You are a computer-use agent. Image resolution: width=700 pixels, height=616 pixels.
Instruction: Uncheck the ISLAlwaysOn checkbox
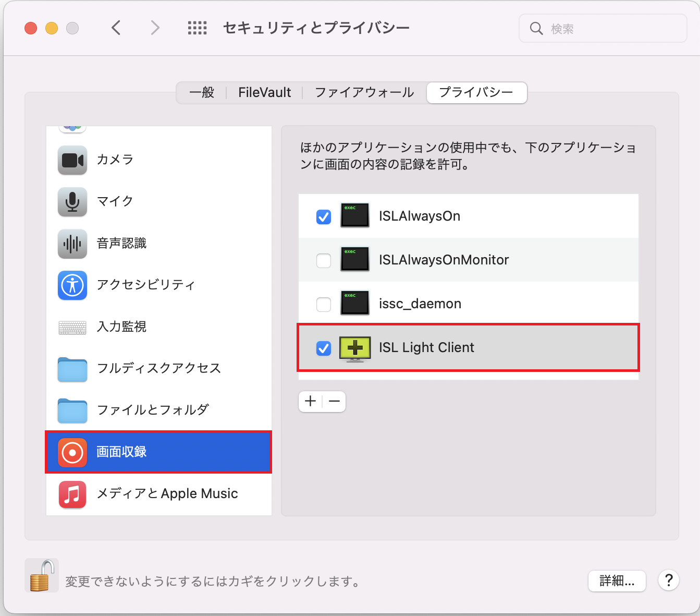click(324, 216)
